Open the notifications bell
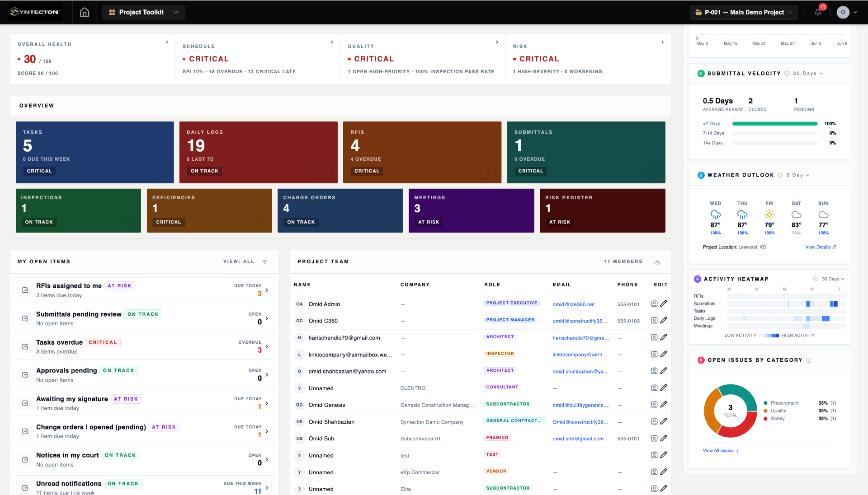Viewport: 868px width, 495px height. pos(818,12)
